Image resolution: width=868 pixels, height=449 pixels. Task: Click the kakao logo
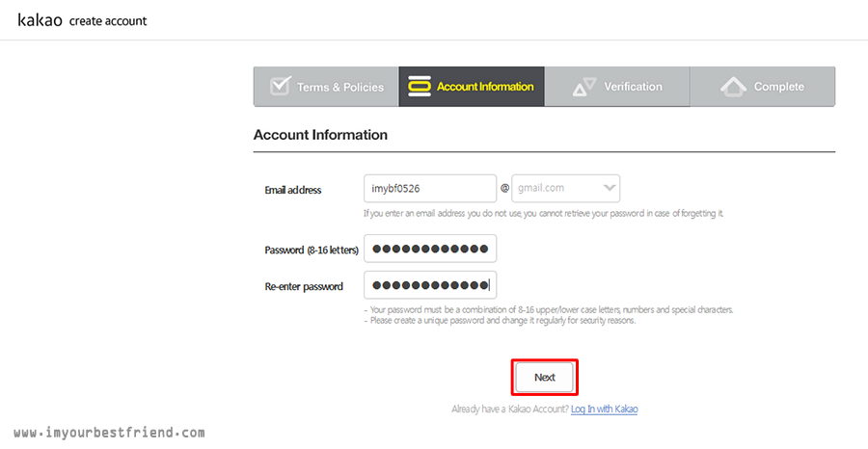point(40,20)
